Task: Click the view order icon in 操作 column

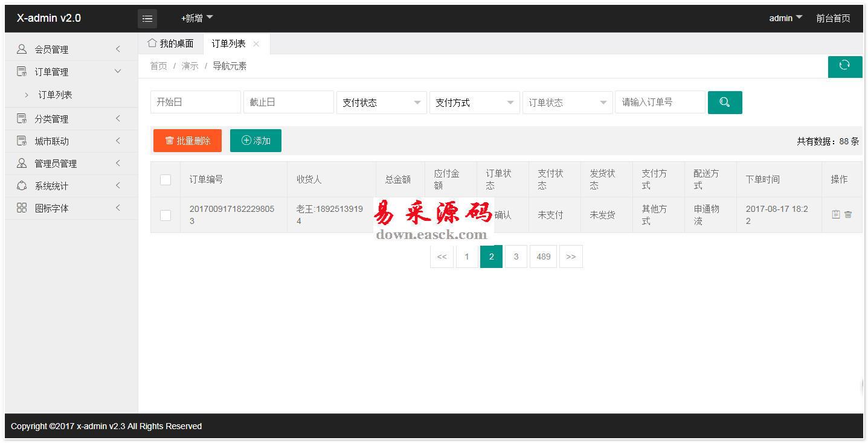Action: coord(836,214)
